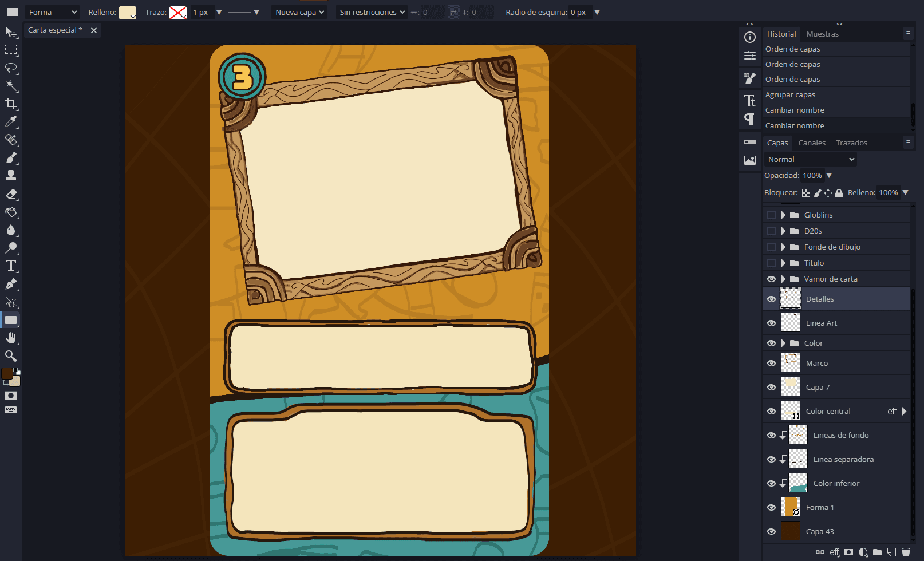Hide the Detalles layer
The width and height of the screenshot is (924, 561).
point(771,299)
